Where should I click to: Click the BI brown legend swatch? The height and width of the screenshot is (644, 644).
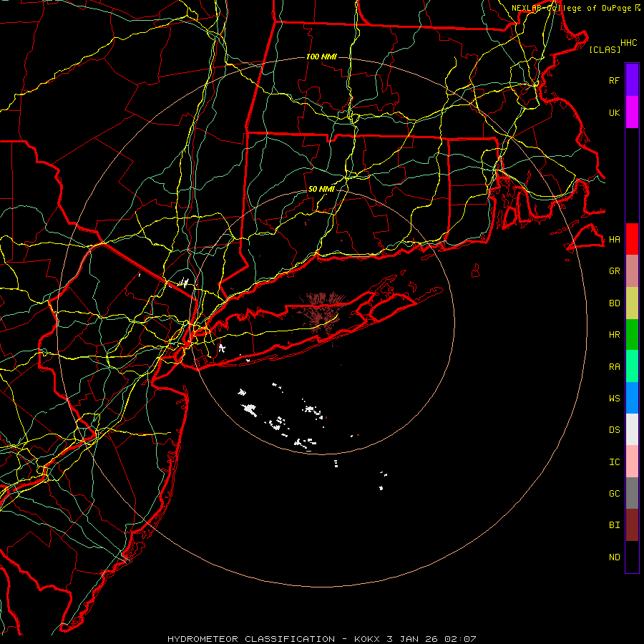632,525
